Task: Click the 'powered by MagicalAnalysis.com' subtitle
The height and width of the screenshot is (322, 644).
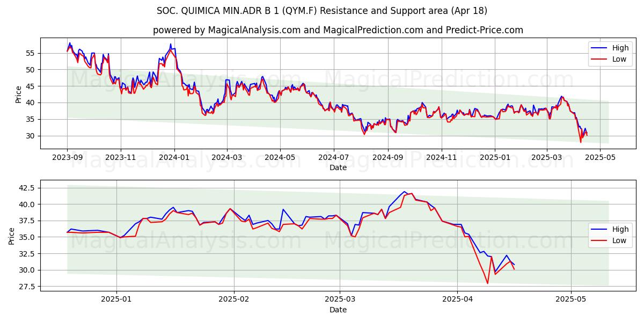Action: click(x=338, y=30)
